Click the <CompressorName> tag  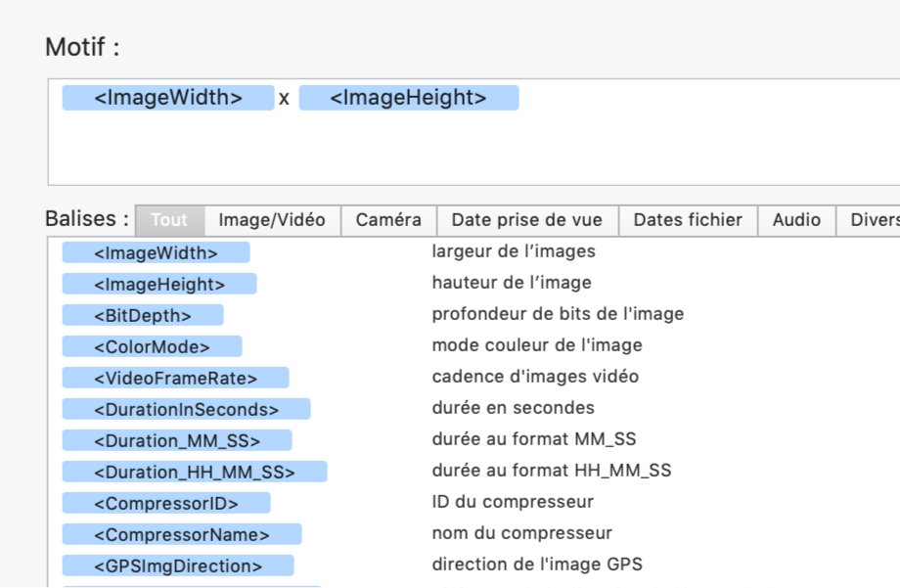point(182,535)
